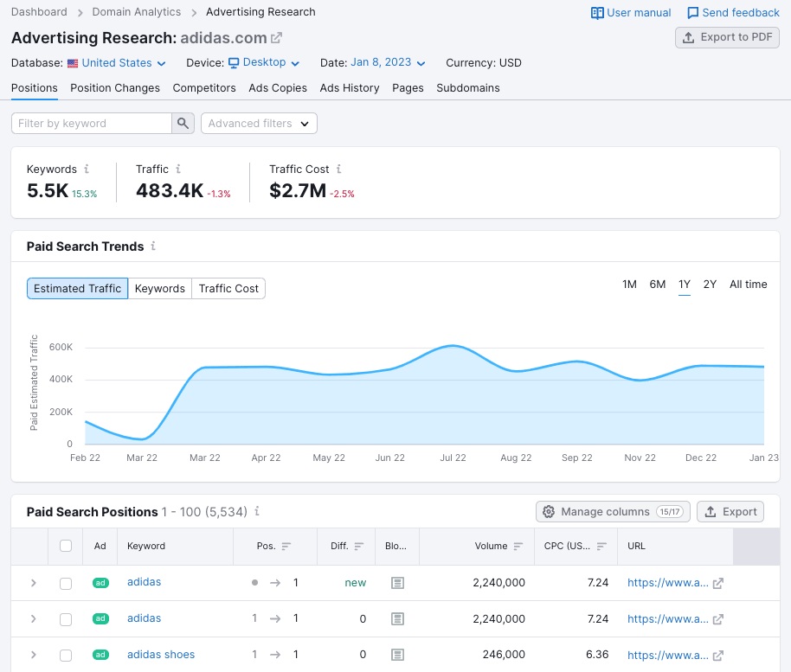
Task: Sort by Volume column sort icon
Action: (x=518, y=546)
